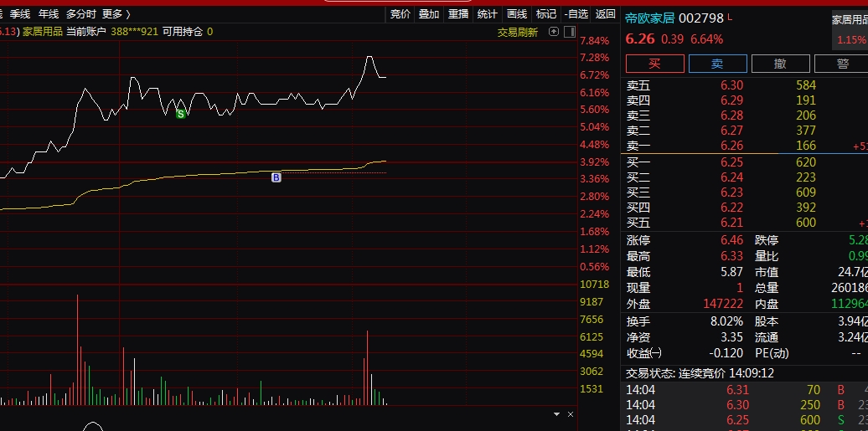Click the upload arrow icon beside 交易刷新
Image resolution: width=868 pixels, height=431 pixels.
click(x=554, y=32)
